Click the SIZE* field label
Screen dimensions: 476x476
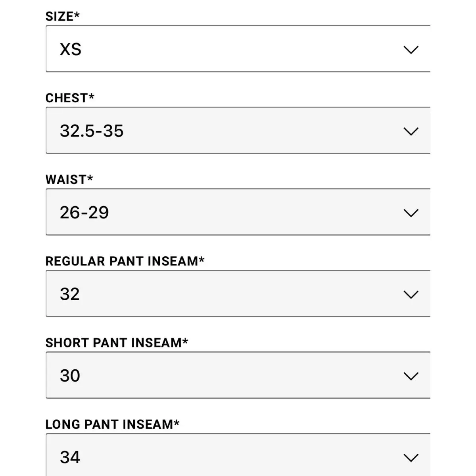(x=63, y=16)
